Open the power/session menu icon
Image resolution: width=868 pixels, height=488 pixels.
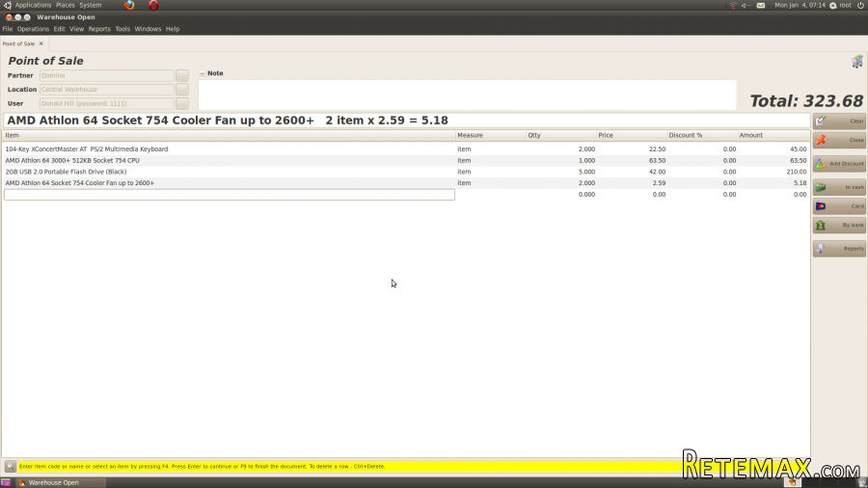point(860,5)
